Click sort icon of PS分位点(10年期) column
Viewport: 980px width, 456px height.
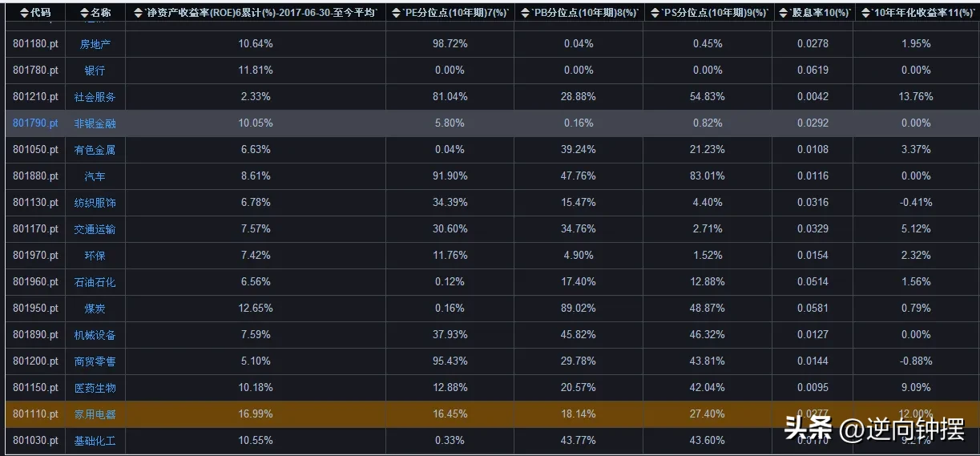(655, 13)
